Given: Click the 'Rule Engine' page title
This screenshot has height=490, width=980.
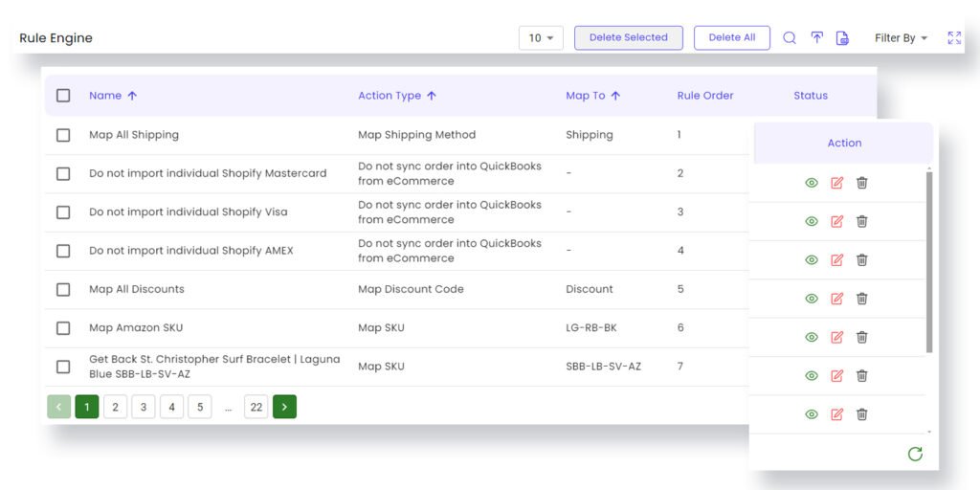Looking at the screenshot, I should tap(56, 38).
